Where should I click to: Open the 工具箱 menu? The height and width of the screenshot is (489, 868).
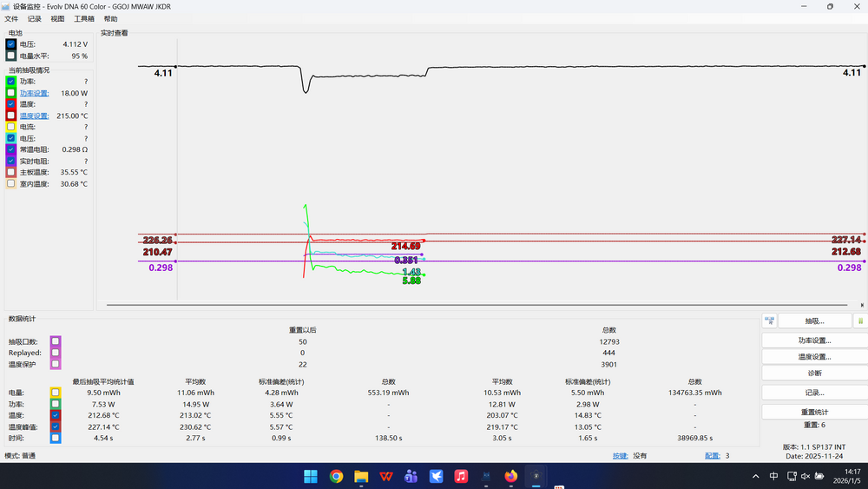click(x=84, y=18)
